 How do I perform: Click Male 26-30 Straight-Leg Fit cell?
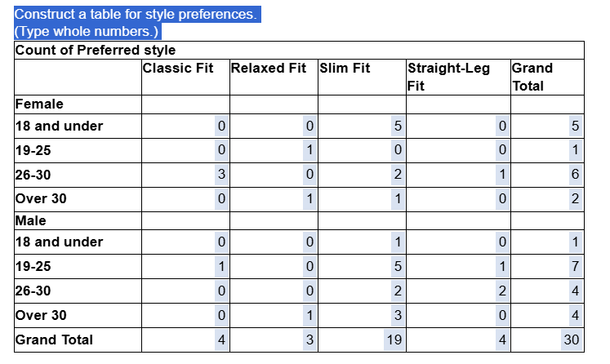[x=502, y=291]
